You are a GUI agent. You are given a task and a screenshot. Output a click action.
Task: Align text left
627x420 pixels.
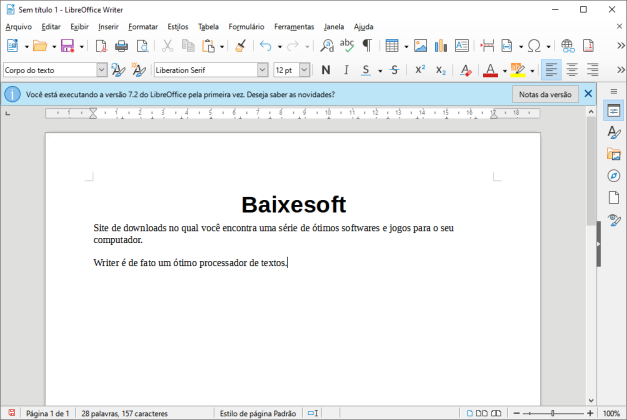coord(551,70)
